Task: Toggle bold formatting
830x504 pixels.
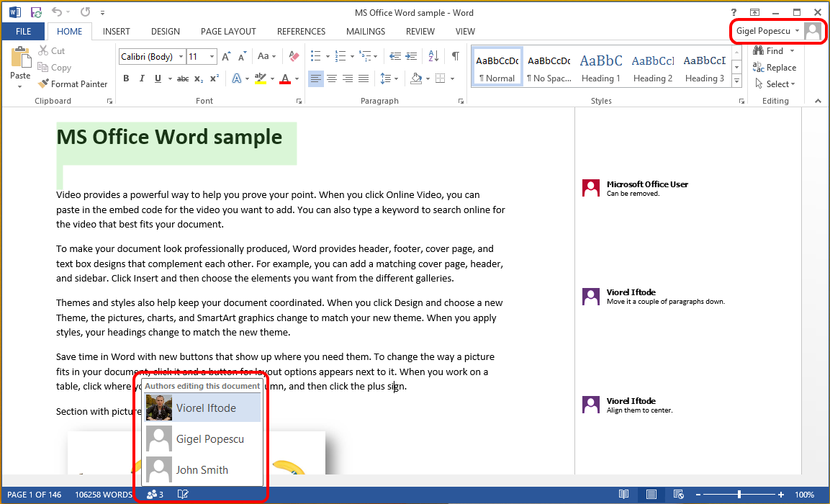Action: click(x=126, y=78)
